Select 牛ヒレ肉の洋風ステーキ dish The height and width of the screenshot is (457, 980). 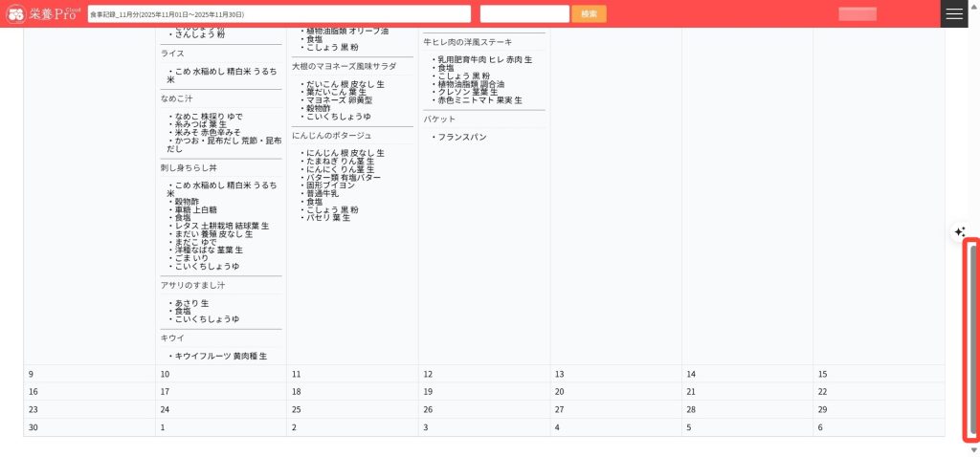click(x=468, y=42)
